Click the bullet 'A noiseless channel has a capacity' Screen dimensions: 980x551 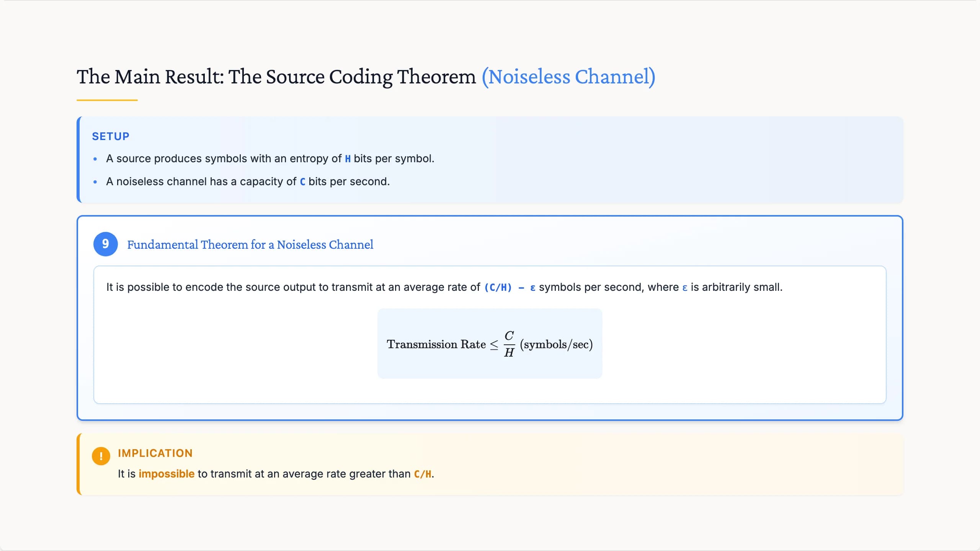click(x=248, y=181)
